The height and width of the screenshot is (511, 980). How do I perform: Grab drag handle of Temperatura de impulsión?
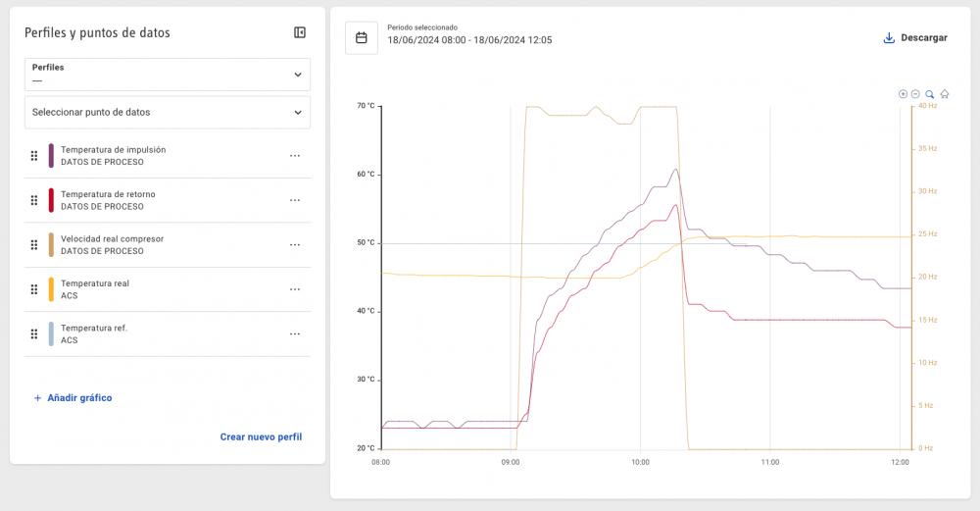[x=34, y=156]
